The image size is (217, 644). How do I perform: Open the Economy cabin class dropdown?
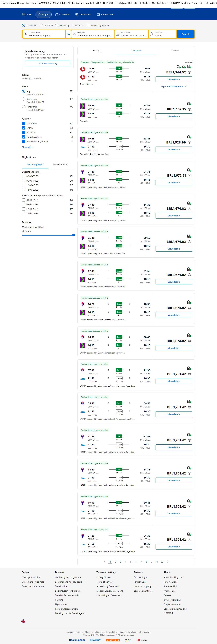click(x=78, y=26)
